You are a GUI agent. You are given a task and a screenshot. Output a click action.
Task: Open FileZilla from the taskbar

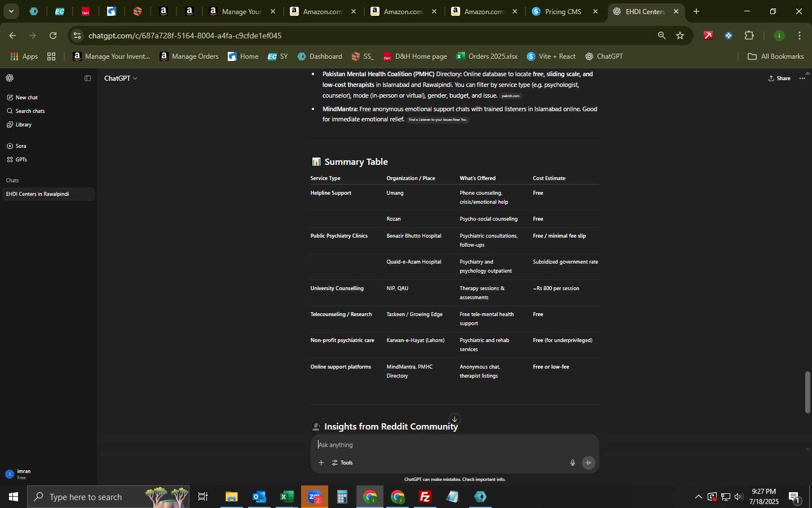(425, 497)
